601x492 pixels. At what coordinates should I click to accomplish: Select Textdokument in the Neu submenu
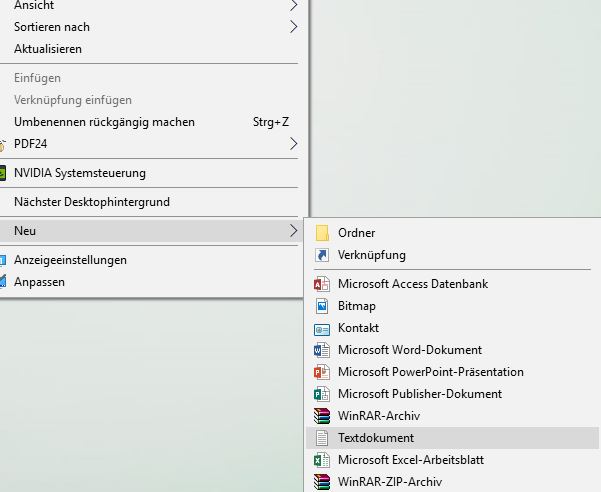[x=376, y=438]
